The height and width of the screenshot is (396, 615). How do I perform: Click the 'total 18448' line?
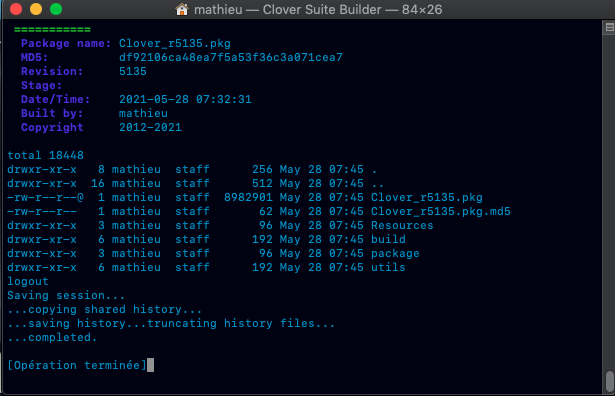click(45, 155)
